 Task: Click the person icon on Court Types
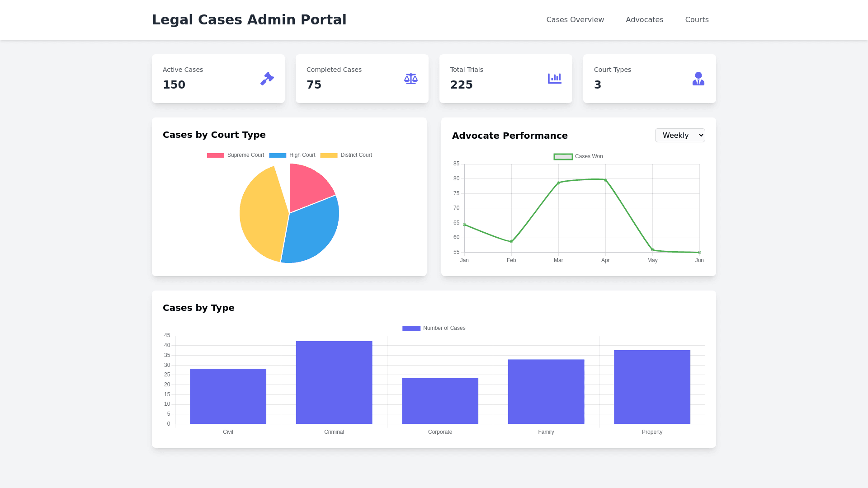(698, 79)
